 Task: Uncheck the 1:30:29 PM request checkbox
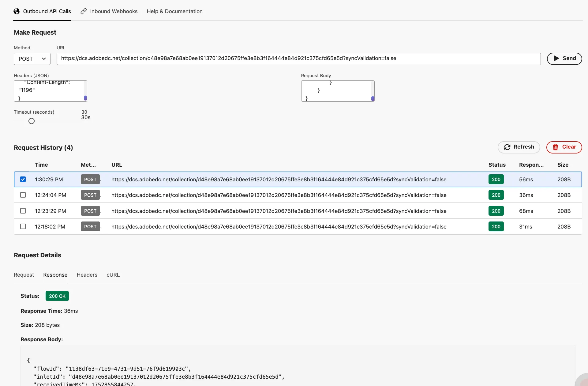(23, 179)
